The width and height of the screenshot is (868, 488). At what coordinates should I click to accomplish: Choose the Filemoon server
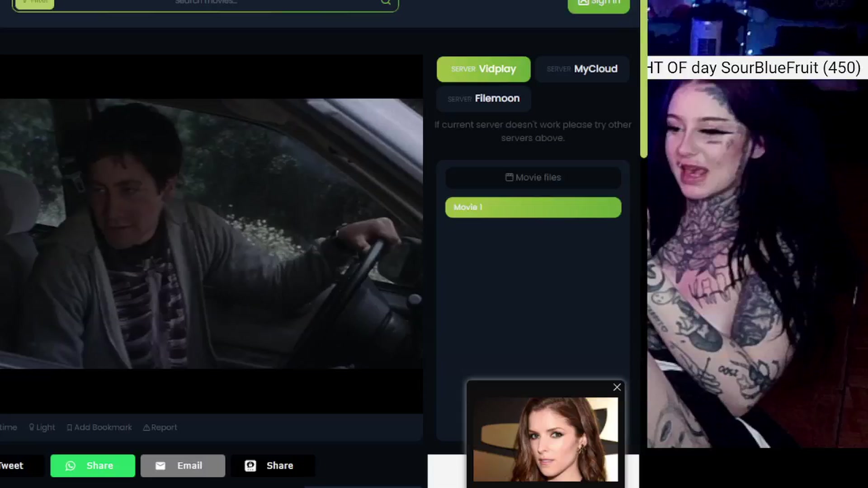tap(483, 99)
